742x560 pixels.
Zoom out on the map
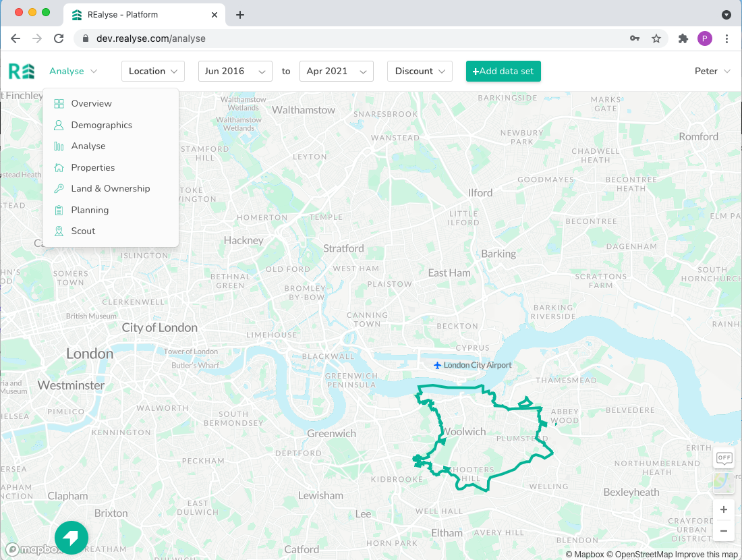point(724,531)
